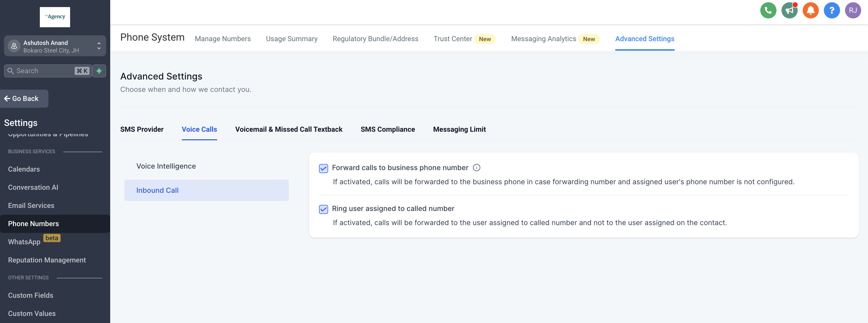The width and height of the screenshot is (868, 323).
Task: Go to the Manage Numbers tab
Action: pos(222,39)
